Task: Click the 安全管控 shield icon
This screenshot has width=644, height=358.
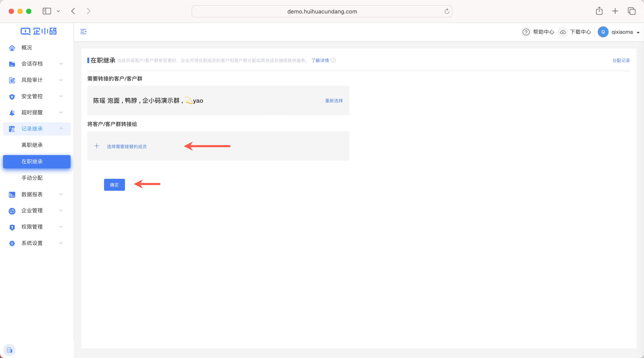Action: point(12,97)
